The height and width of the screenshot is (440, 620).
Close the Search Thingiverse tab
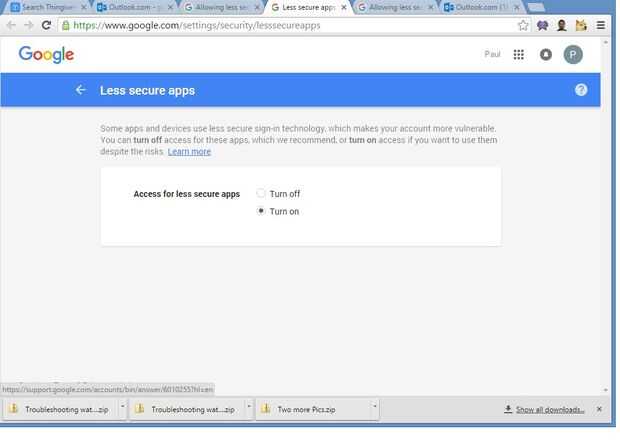coord(84,8)
